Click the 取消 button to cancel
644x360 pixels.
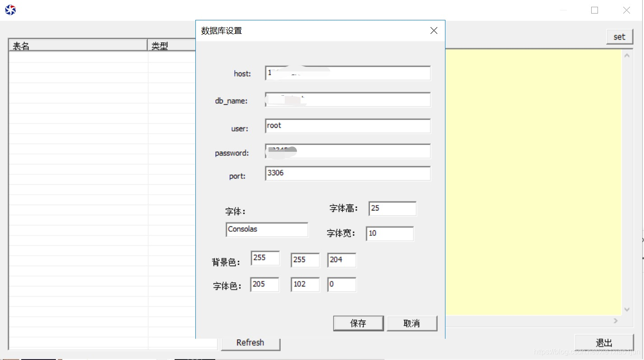click(x=411, y=323)
